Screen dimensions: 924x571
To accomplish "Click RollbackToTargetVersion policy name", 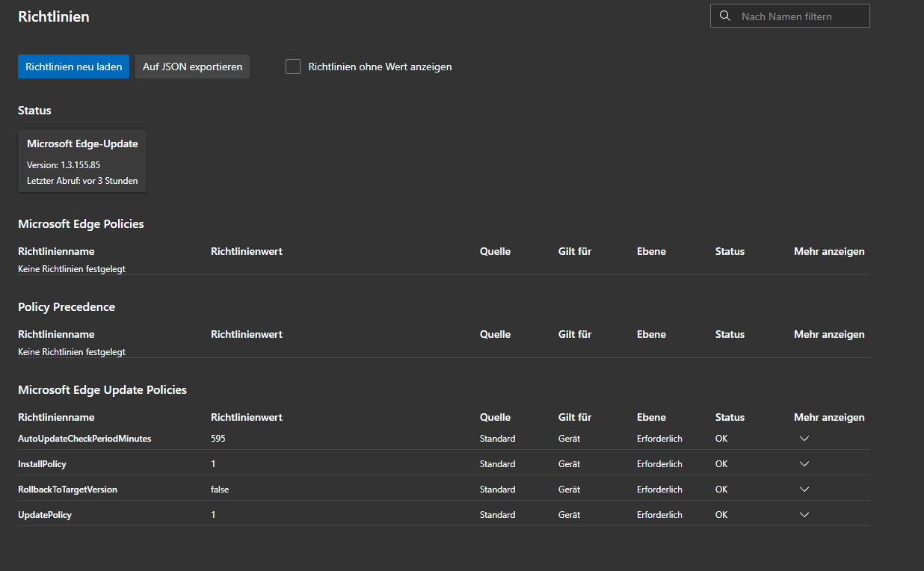I will pos(67,490).
